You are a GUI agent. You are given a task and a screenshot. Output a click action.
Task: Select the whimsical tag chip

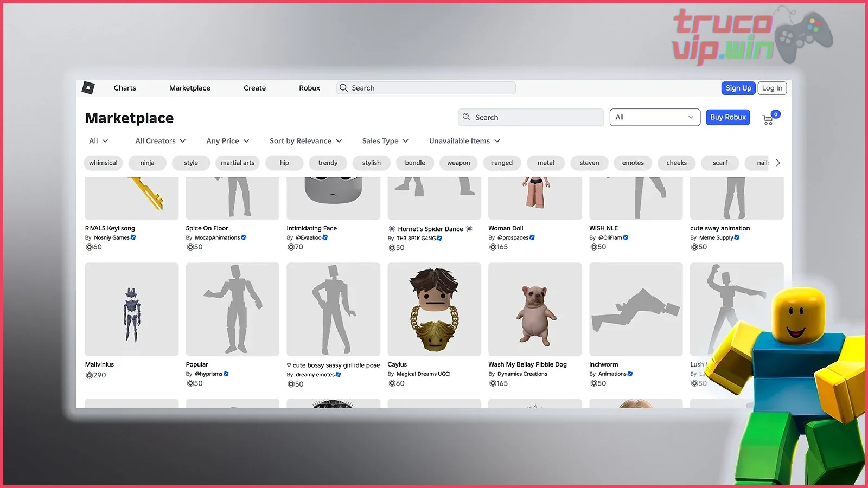[103, 163]
